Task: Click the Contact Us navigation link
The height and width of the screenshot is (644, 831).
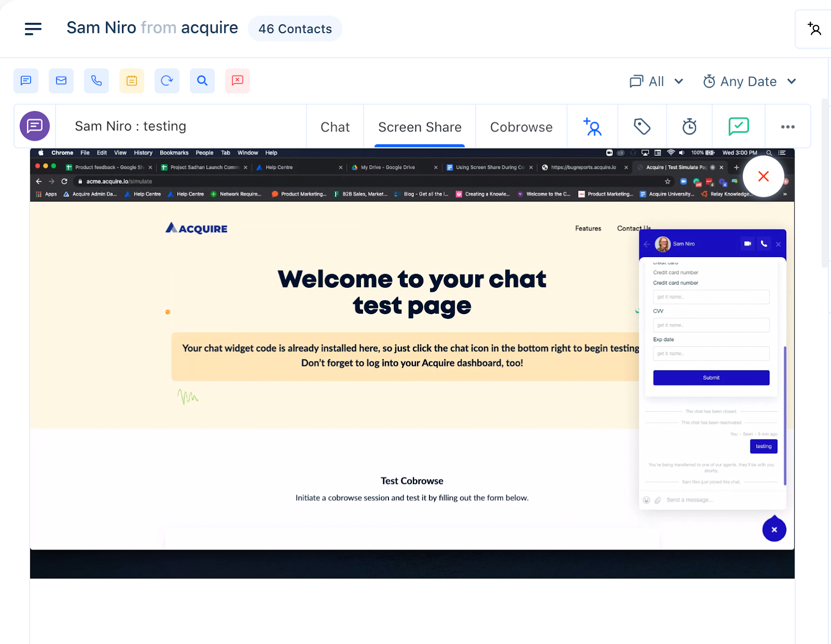Action: click(x=634, y=229)
